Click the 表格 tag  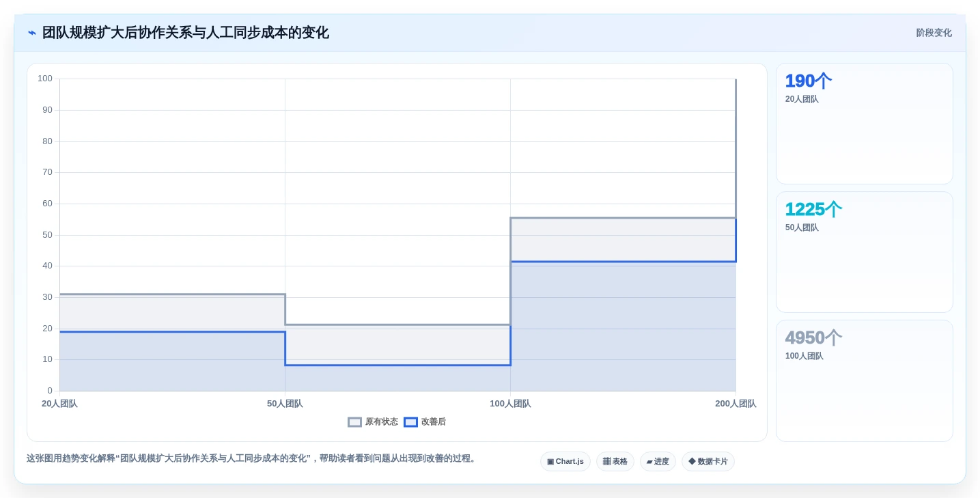tap(615, 462)
